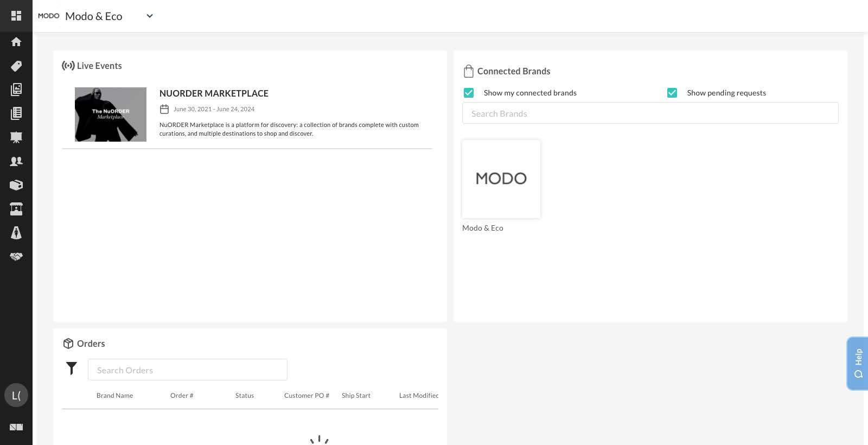Open the dashboard grid icon in sidebar
868x445 pixels.
(16, 16)
